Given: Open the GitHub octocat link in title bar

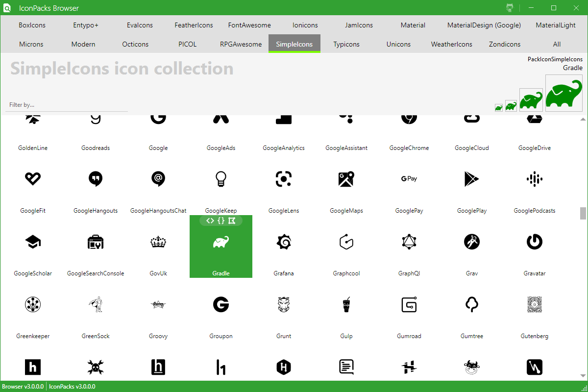Looking at the screenshot, I should click(x=510, y=8).
